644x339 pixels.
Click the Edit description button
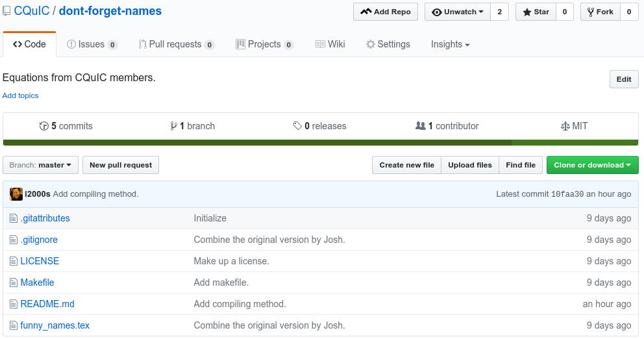pyautogui.click(x=624, y=79)
